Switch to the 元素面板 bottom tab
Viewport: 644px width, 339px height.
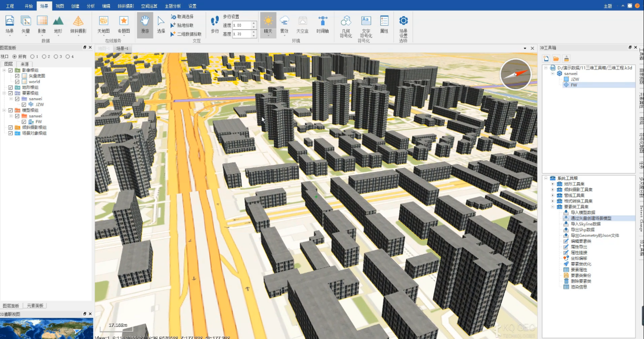coord(35,306)
